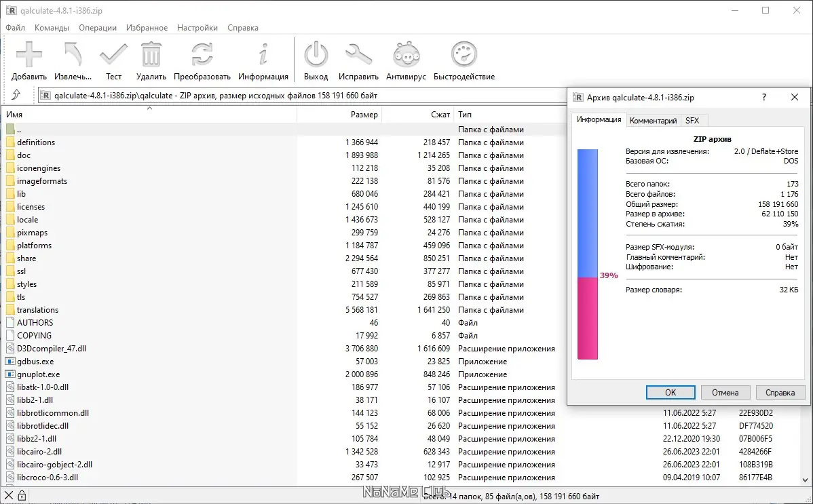Image resolution: width=813 pixels, height=504 pixels.
Task: Select the imageformats folder
Action: tap(42, 181)
